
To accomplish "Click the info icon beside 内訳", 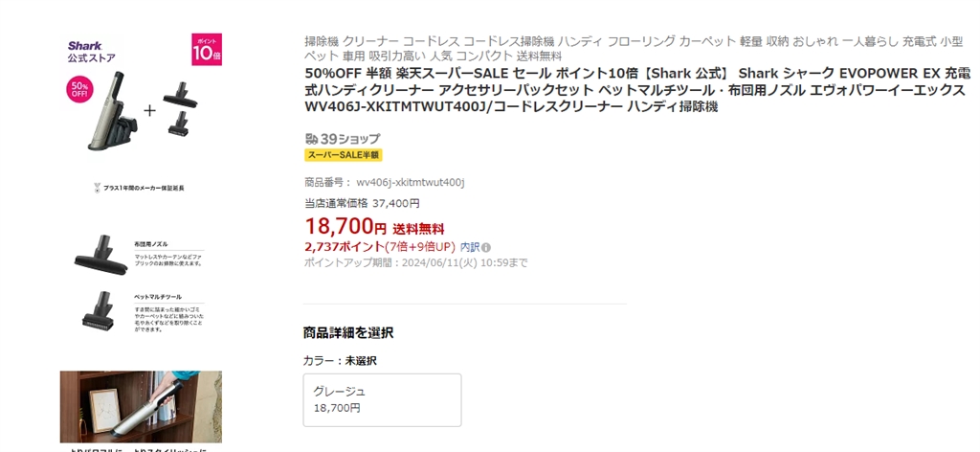I will tap(486, 248).
